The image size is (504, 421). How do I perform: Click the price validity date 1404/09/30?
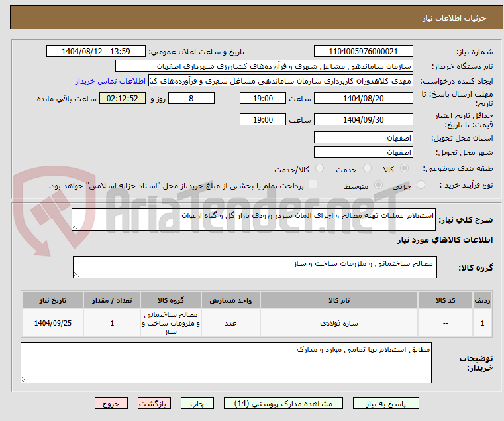pyautogui.click(x=363, y=120)
